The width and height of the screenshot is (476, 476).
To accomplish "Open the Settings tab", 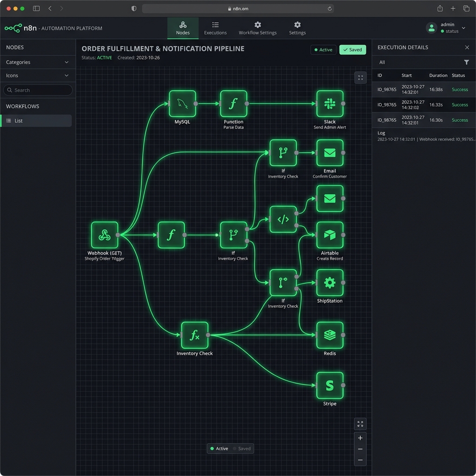I will pyautogui.click(x=297, y=28).
